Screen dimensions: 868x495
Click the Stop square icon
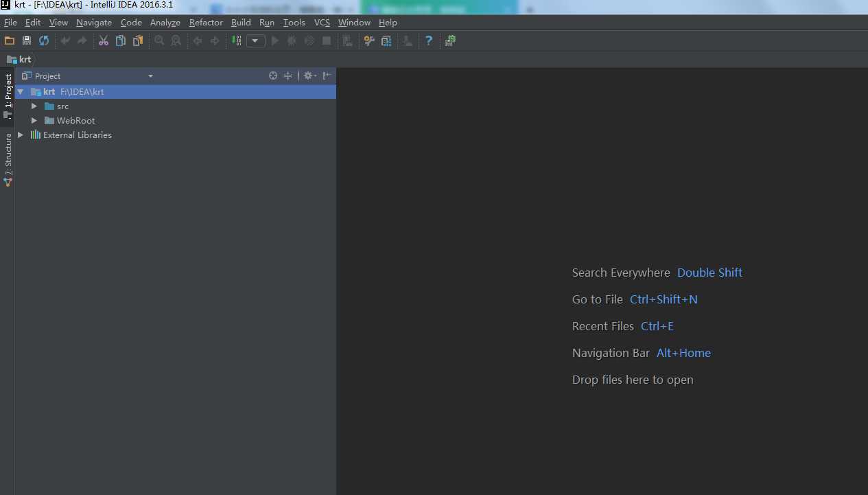[x=327, y=41]
